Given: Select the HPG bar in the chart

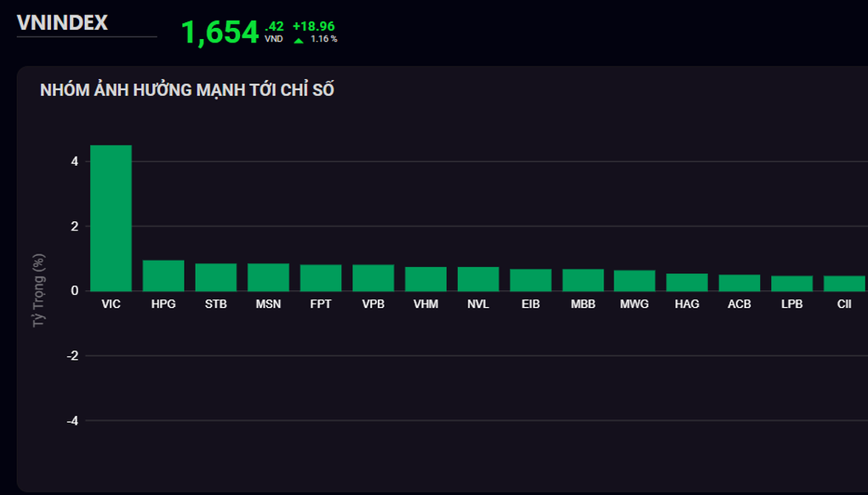Looking at the screenshot, I should [163, 276].
